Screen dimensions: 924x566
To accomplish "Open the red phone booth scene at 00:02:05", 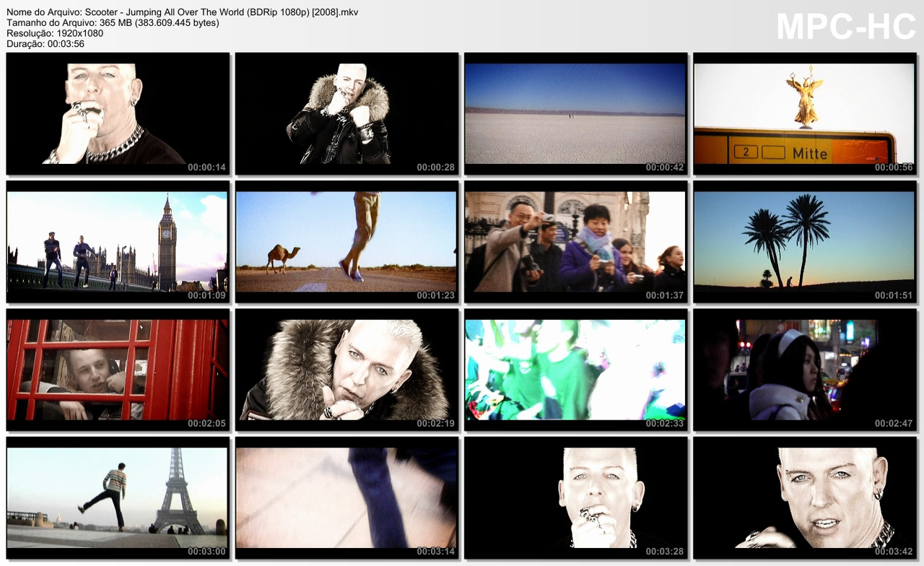I will tap(118, 370).
